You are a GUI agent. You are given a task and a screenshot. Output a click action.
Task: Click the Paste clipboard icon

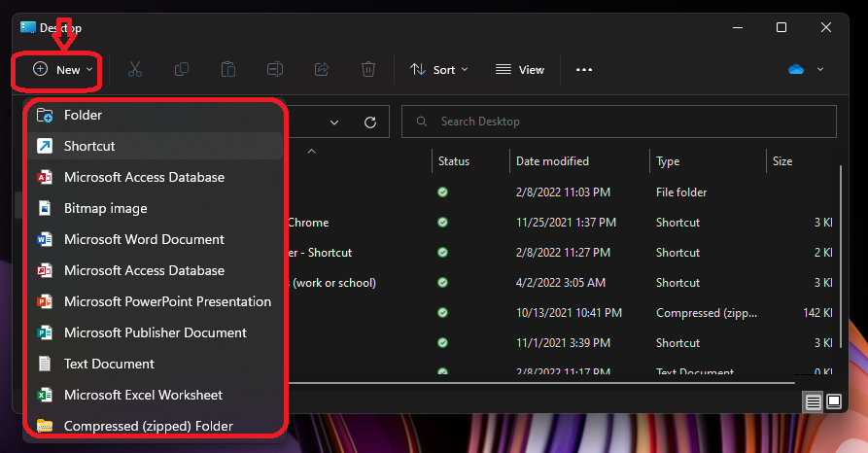pyautogui.click(x=228, y=70)
